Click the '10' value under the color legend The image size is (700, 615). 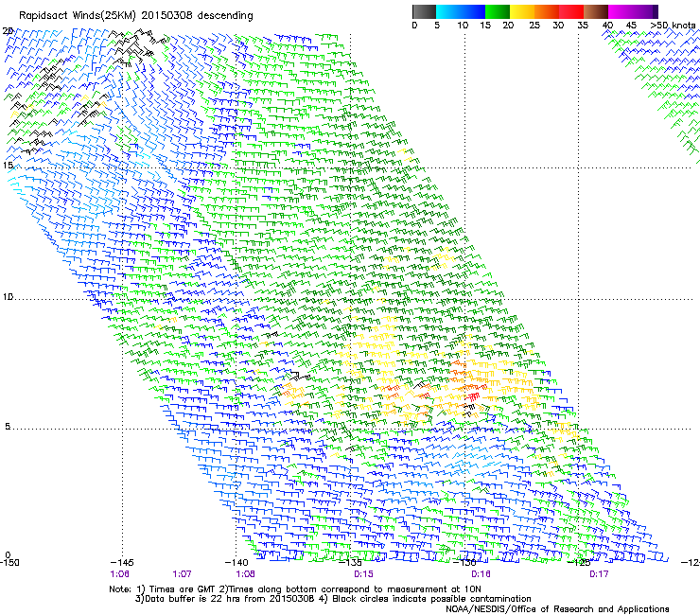click(x=463, y=26)
